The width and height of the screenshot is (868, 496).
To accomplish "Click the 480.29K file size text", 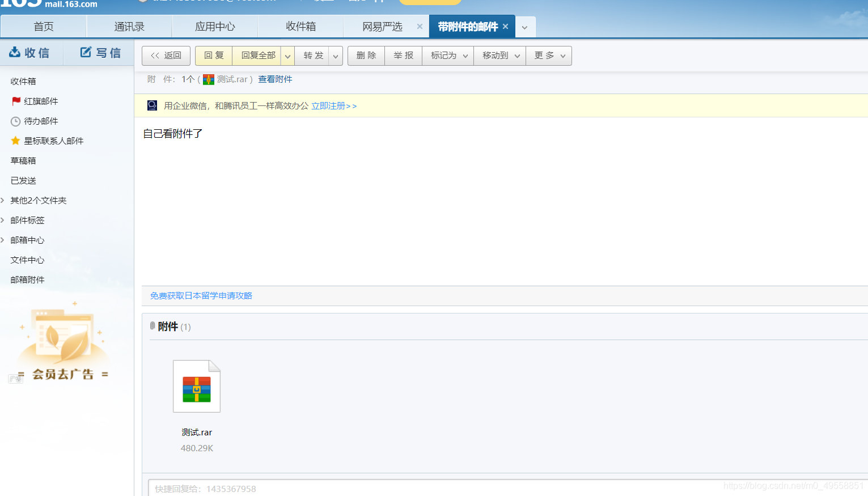I will coord(197,448).
